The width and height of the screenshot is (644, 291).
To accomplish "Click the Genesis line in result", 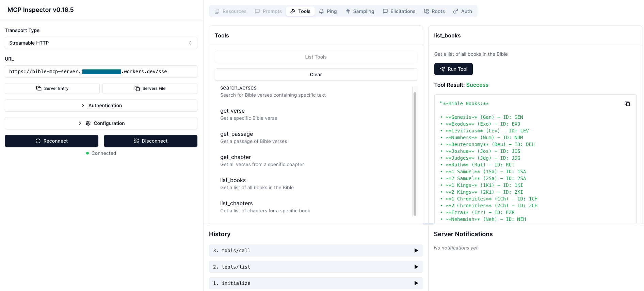I will pyautogui.click(x=482, y=117).
